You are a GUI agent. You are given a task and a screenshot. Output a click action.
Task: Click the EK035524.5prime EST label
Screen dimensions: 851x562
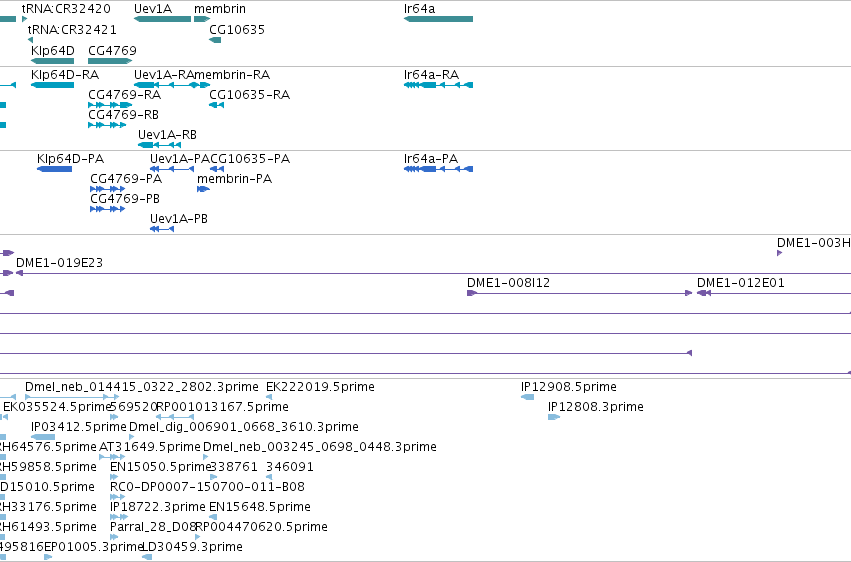pyautogui.click(x=57, y=407)
